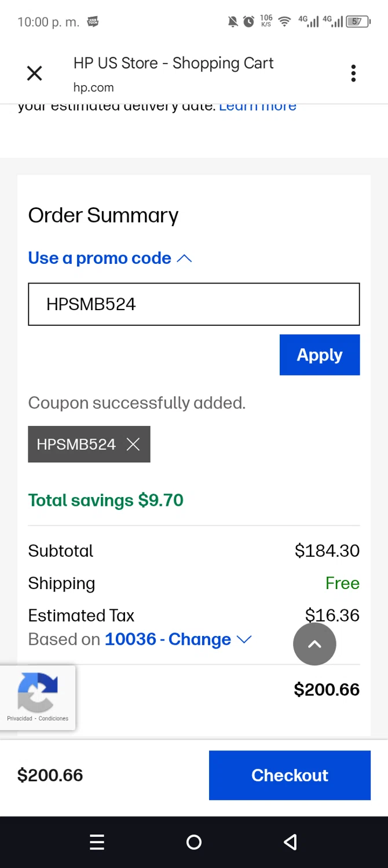Tap the reCAPTCHA badge icon
This screenshot has width=388, height=868.
click(x=38, y=692)
